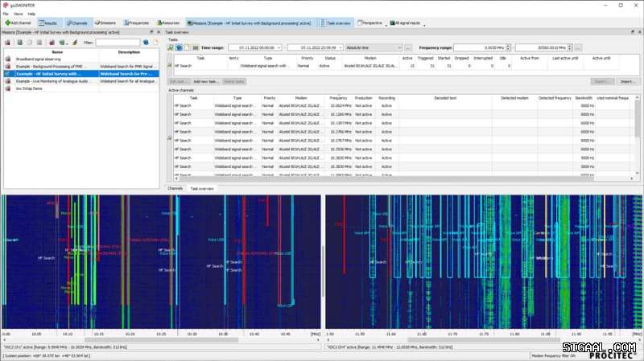Click the ellipsis button after frequency range
The image size is (644, 361).
point(578,48)
